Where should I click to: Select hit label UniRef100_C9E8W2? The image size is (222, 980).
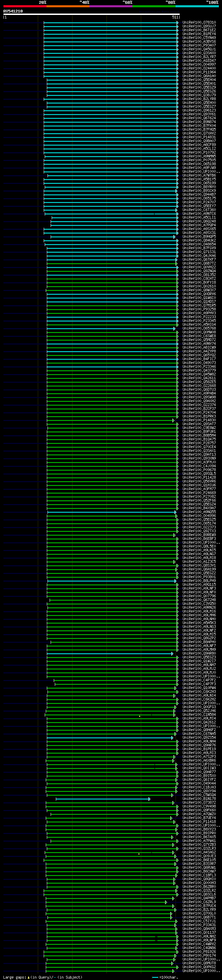point(199,428)
